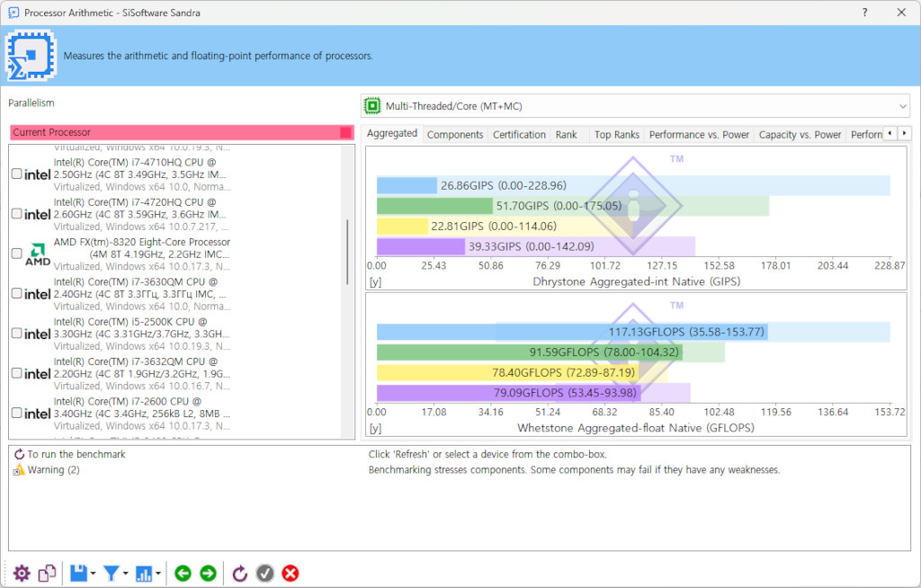Click the copy results icon
The image size is (921, 588).
click(x=47, y=574)
